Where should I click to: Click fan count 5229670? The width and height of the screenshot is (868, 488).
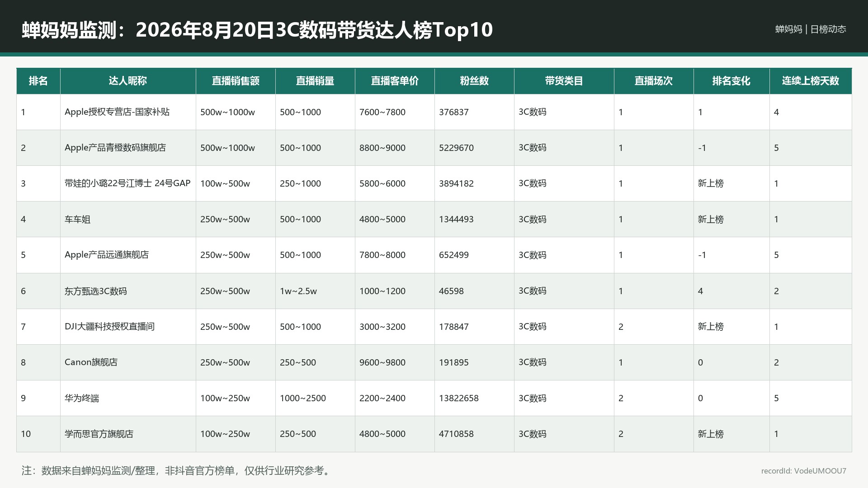coord(456,148)
